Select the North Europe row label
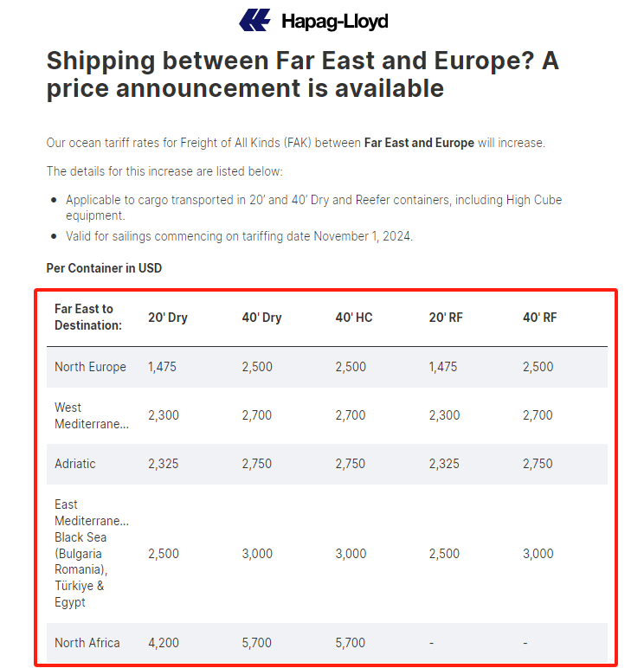This screenshot has width=644, height=668. point(90,367)
